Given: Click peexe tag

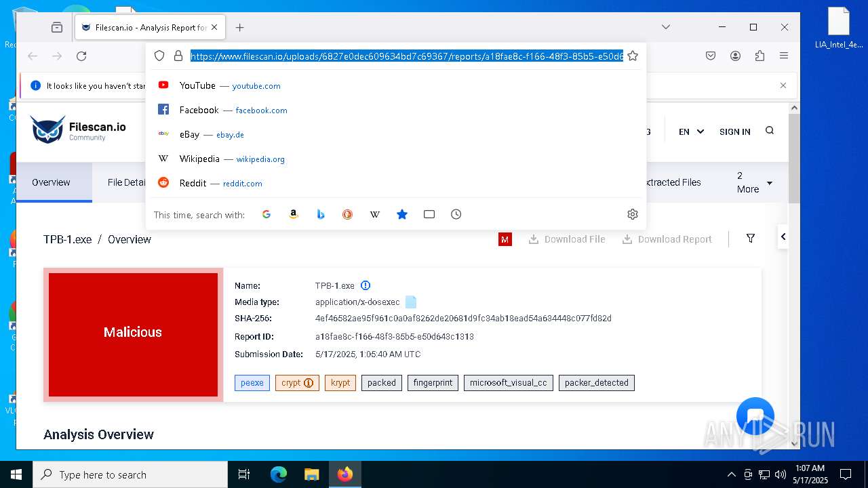Looking at the screenshot, I should pos(252,383).
